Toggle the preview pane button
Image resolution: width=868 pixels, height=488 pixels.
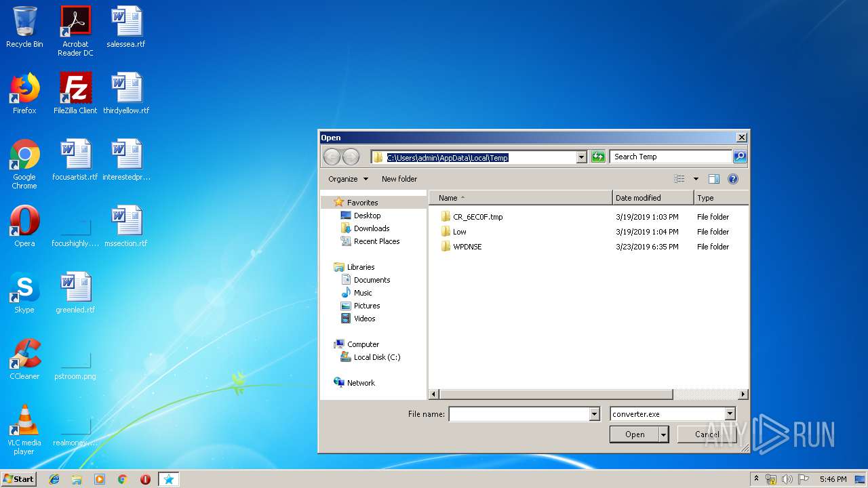[713, 179]
